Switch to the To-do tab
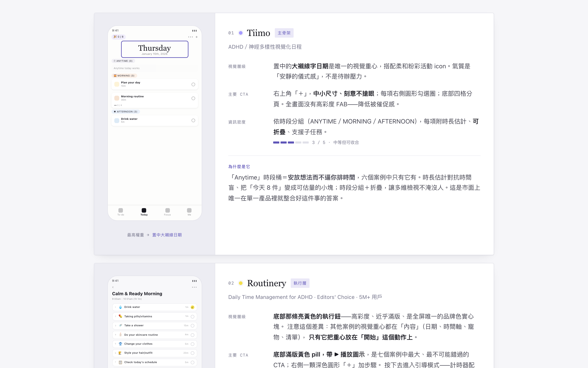This screenshot has height=368, width=588. coord(121,212)
